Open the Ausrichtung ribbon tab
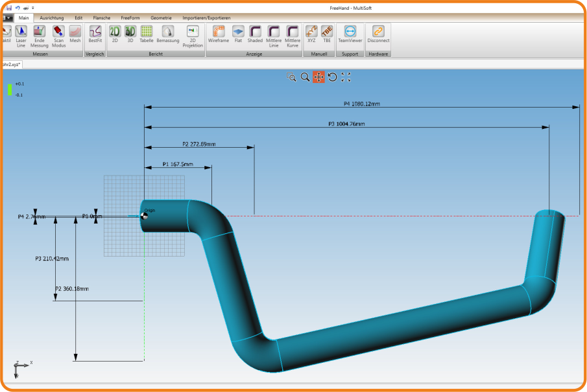Screen dimensions: 587x392 52,17
